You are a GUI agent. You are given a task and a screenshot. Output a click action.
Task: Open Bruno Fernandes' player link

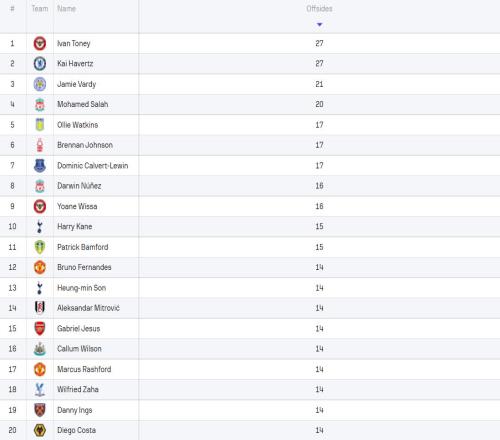(x=84, y=267)
